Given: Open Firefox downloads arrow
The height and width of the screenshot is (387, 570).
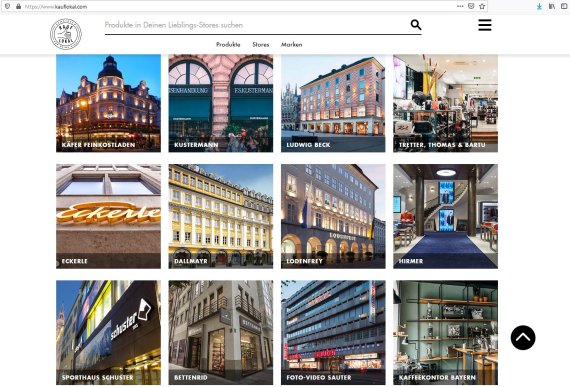Looking at the screenshot, I should pyautogui.click(x=539, y=7).
